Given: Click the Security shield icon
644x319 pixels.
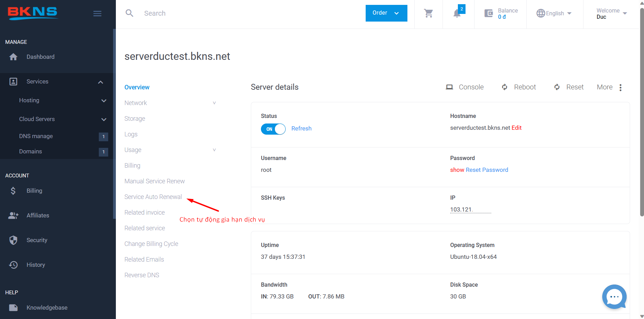Looking at the screenshot, I should tap(13, 240).
